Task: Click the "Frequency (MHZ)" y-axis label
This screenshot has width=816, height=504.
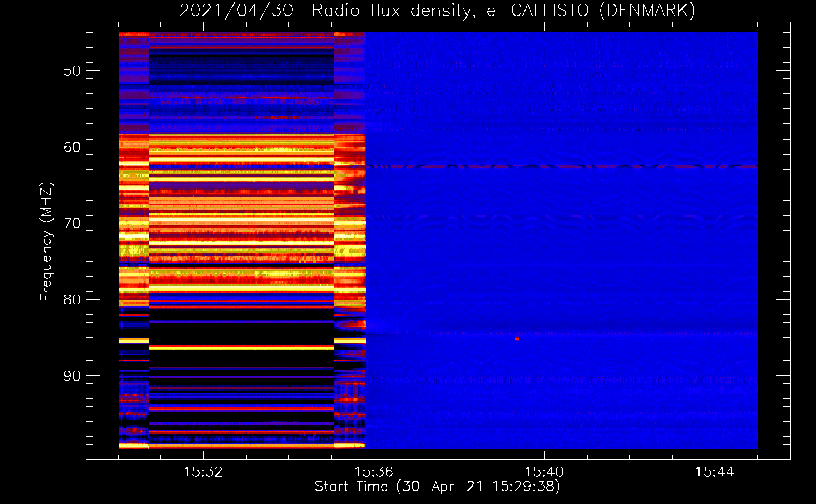Action: [x=46, y=242]
